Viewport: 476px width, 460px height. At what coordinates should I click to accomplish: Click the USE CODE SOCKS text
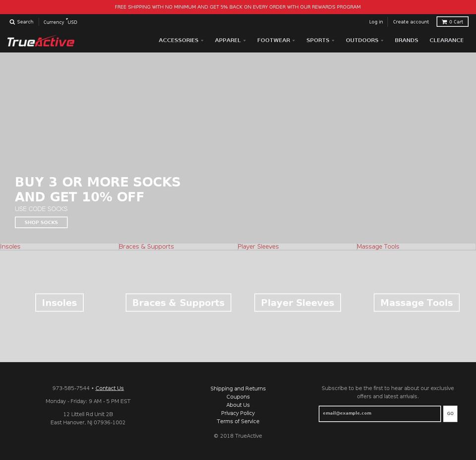[x=41, y=209]
